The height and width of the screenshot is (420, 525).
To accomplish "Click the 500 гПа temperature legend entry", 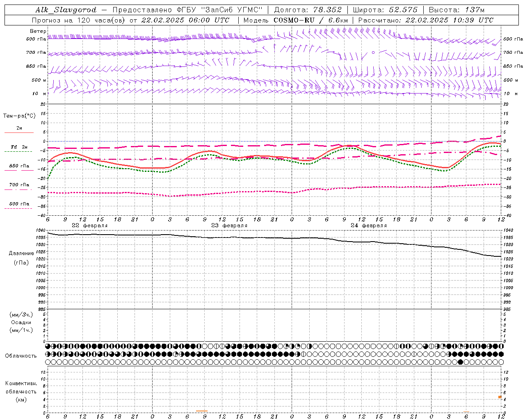I will click(19, 204).
